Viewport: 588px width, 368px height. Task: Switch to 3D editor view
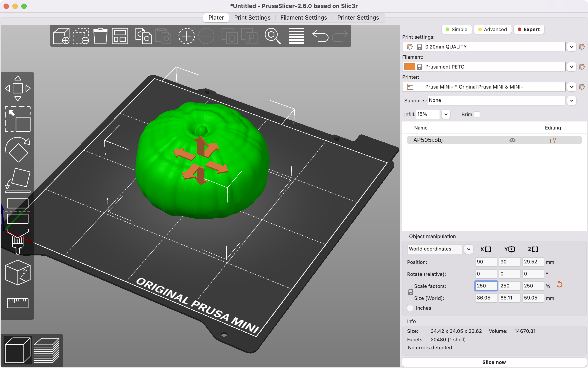click(x=18, y=350)
